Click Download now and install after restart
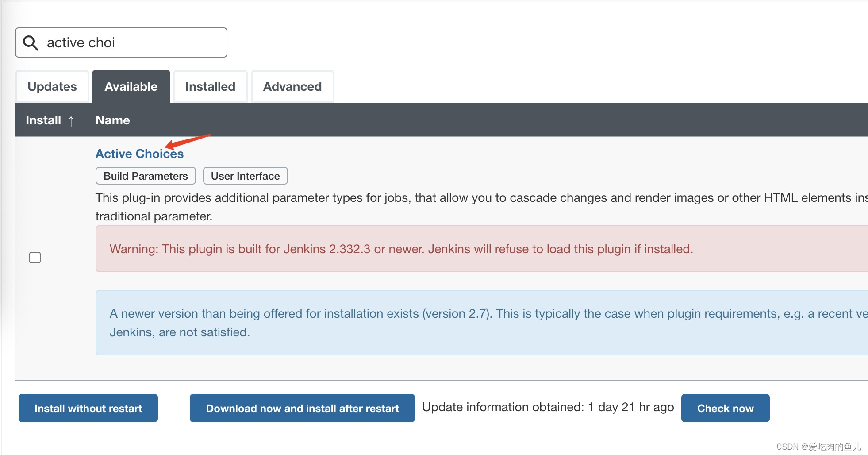Screen dimensions: 868x455 pos(302,408)
